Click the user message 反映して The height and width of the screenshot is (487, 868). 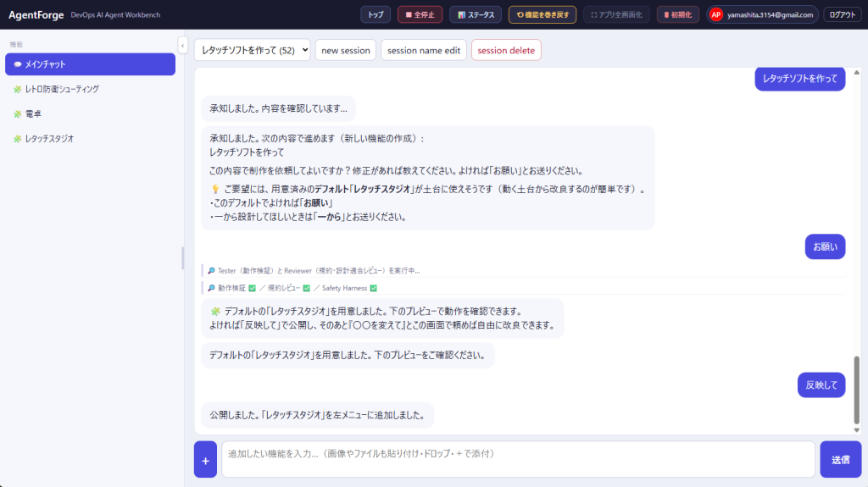pos(821,385)
